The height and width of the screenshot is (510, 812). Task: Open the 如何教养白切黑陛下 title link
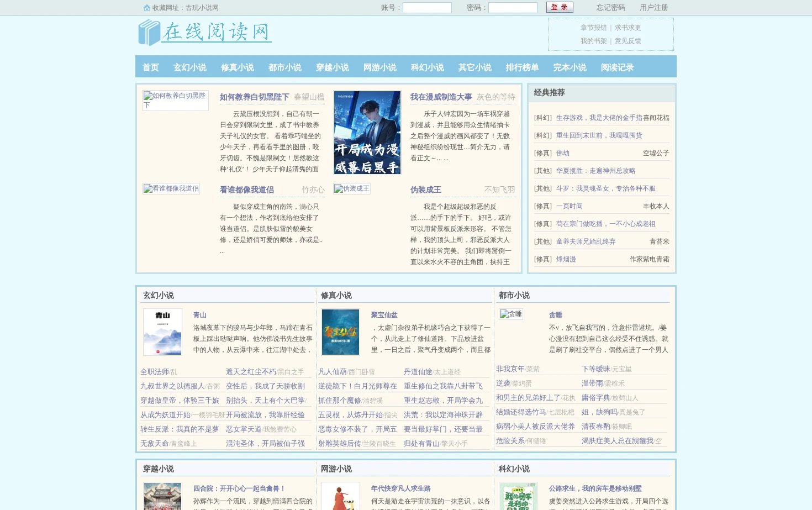255,97
